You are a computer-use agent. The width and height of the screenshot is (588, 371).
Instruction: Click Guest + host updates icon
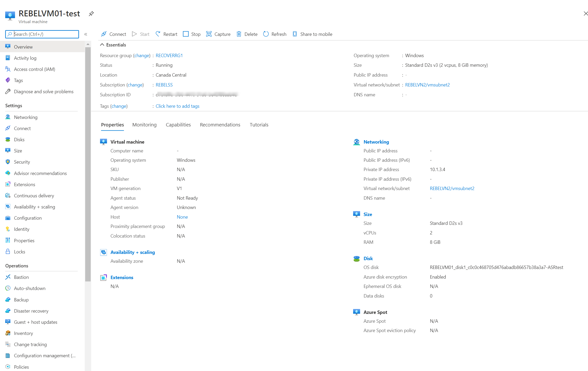coord(8,322)
